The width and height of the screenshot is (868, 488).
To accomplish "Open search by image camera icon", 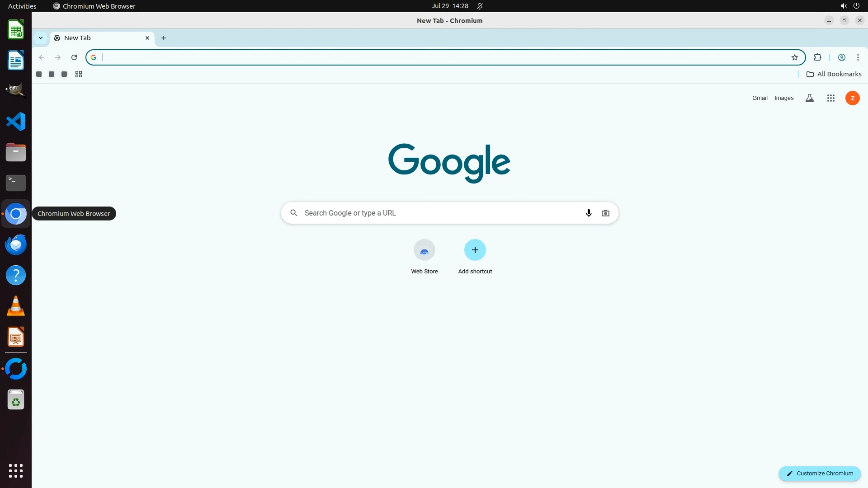I will [605, 213].
